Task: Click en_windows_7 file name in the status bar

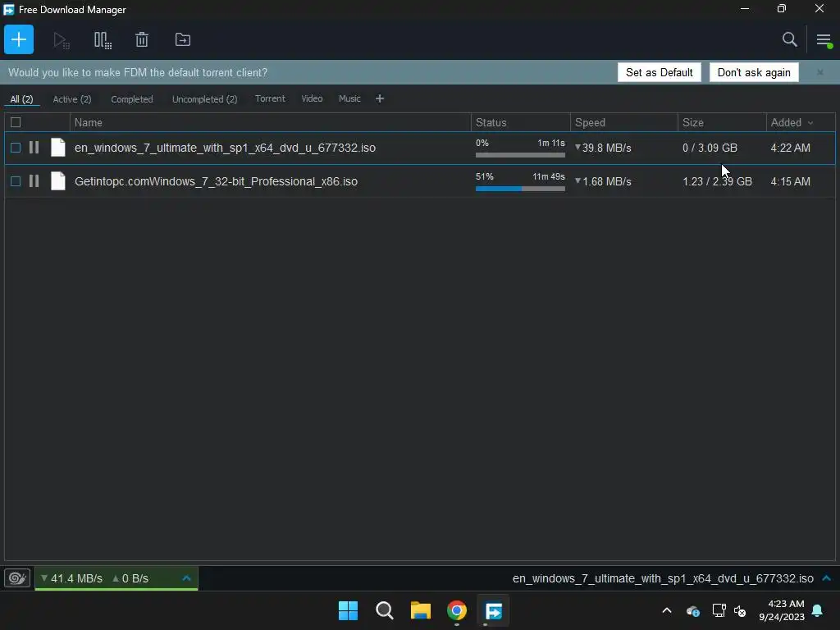Action: pyautogui.click(x=663, y=578)
